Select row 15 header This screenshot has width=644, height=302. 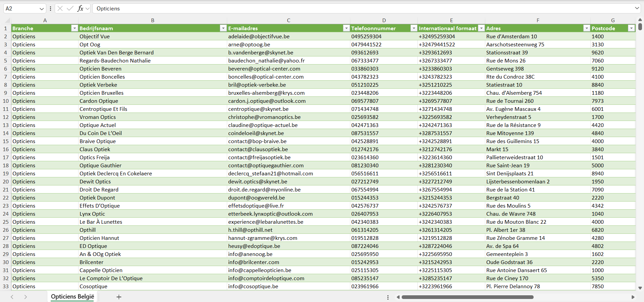click(6, 141)
